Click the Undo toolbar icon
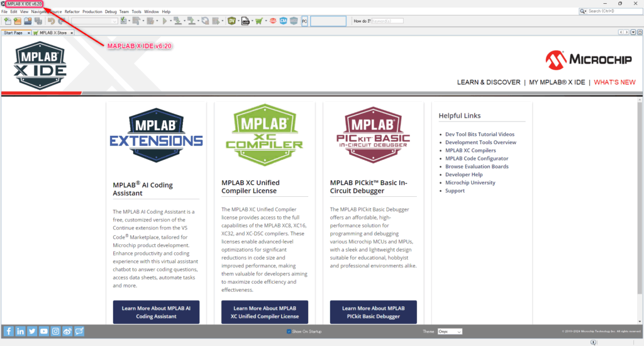The height and width of the screenshot is (346, 644). point(51,21)
